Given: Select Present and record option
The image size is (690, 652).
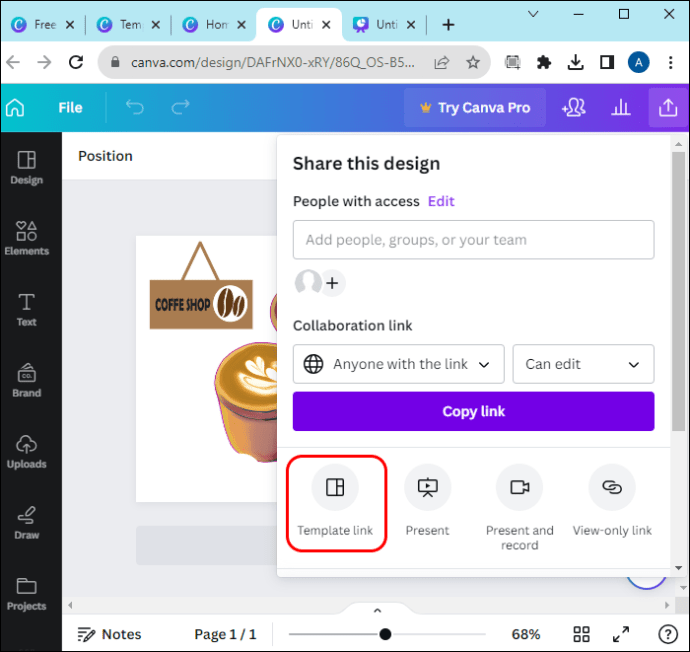Looking at the screenshot, I should pyautogui.click(x=519, y=508).
